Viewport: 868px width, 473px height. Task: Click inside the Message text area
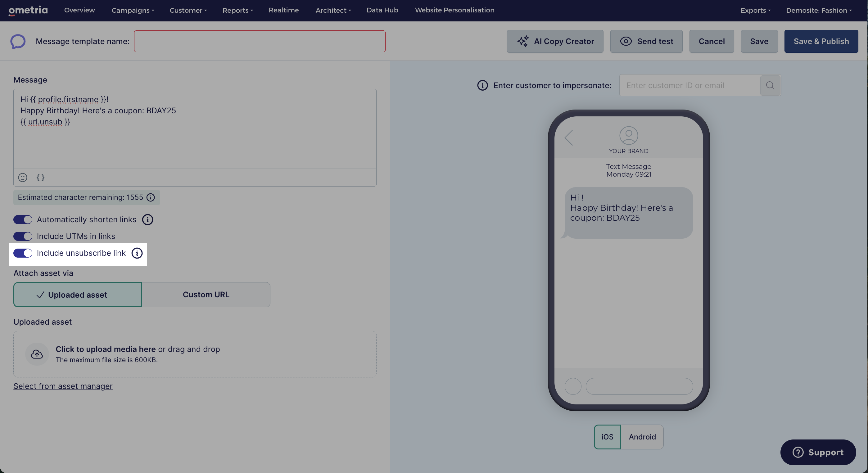click(195, 129)
